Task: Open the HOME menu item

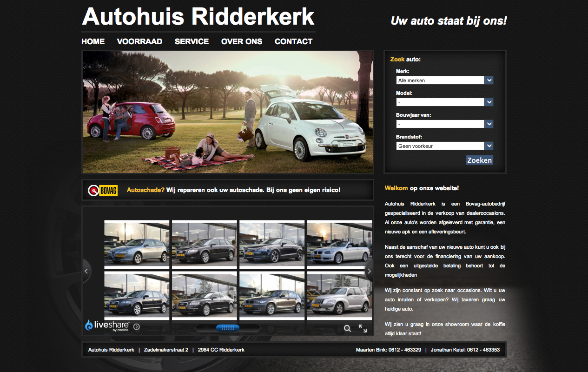Action: pos(93,41)
